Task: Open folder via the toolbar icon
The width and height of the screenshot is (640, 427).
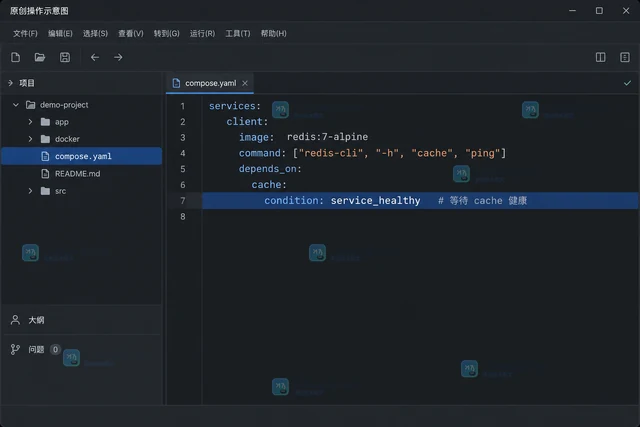Action: point(40,57)
